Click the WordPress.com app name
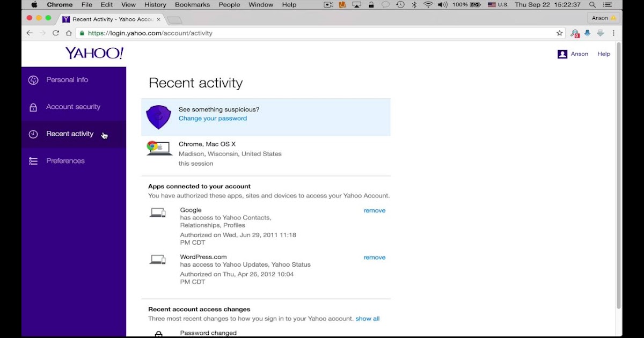Screen dimensions: 644x338 (x=203, y=257)
